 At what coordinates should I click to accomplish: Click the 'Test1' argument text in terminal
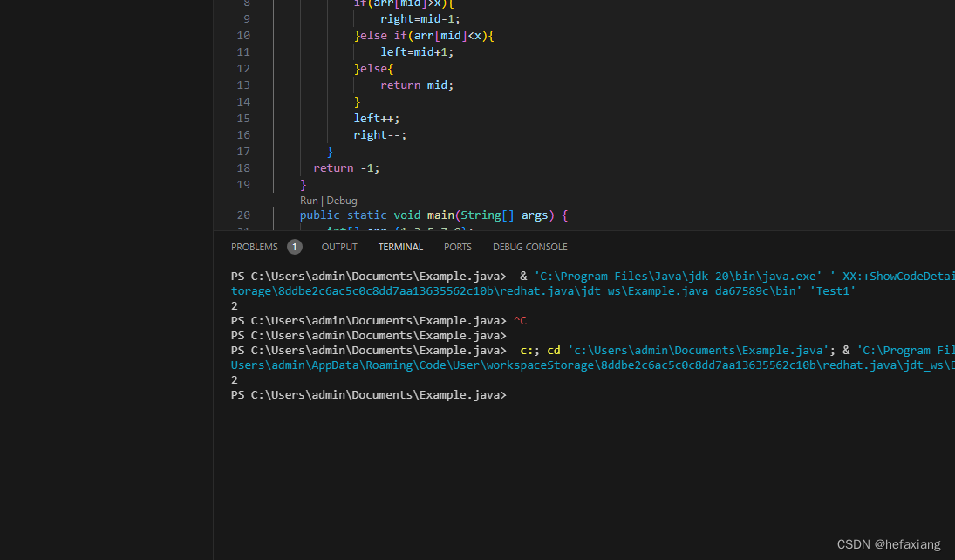pyautogui.click(x=833, y=291)
